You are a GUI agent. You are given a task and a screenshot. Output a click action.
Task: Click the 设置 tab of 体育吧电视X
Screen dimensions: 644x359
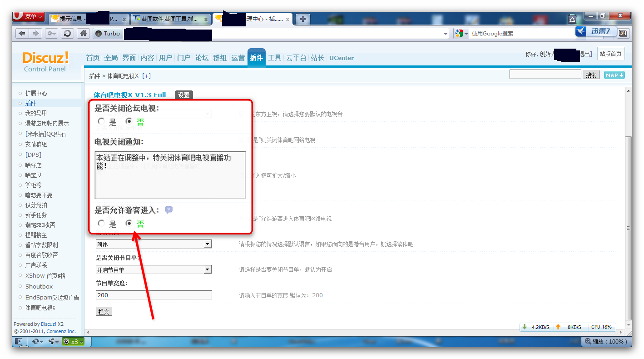(x=184, y=95)
